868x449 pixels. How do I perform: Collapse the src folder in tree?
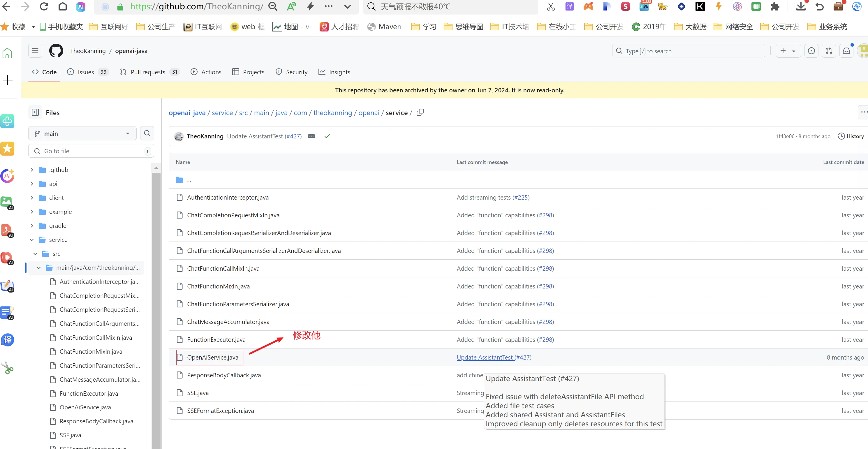click(x=35, y=253)
